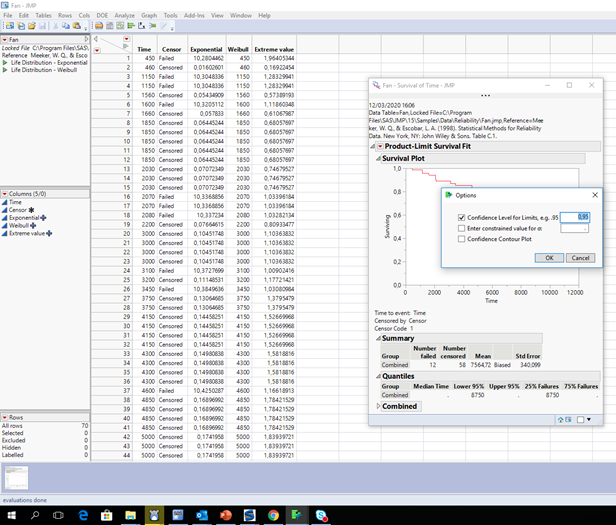Select the Extreme value column header
Viewport: 616px width, 525px height.
[274, 50]
